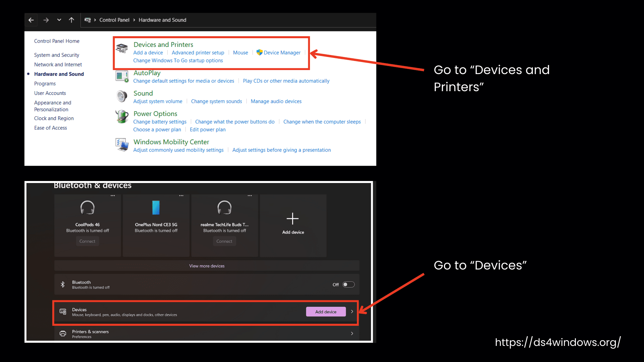Click the Control Panel address bar icon
The height and width of the screenshot is (362, 644).
(88, 20)
